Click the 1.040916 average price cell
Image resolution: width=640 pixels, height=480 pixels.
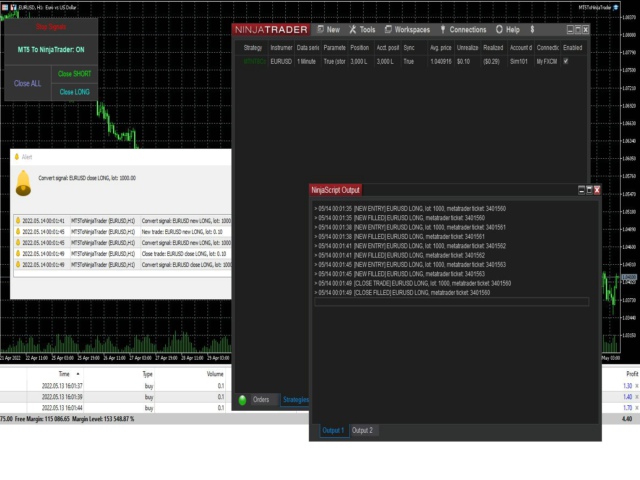[x=441, y=62]
